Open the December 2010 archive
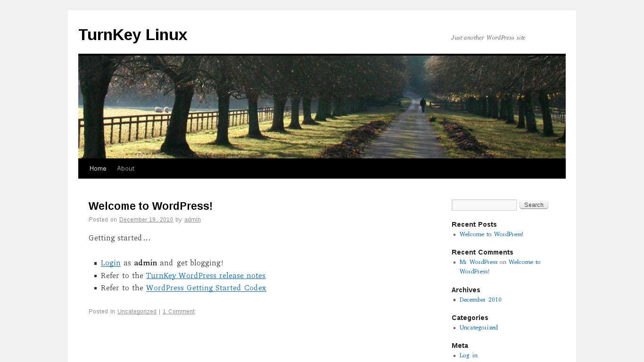The height and width of the screenshot is (362, 644). click(480, 300)
